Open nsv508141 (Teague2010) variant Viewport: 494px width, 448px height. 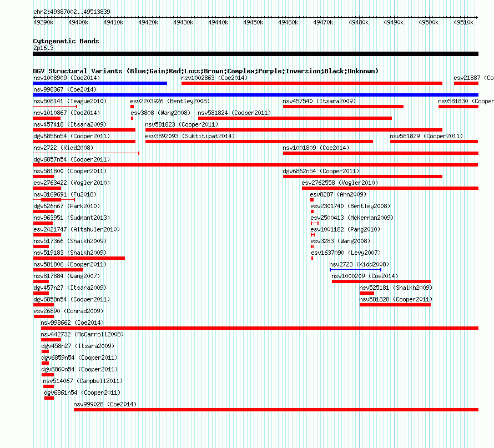(70, 101)
